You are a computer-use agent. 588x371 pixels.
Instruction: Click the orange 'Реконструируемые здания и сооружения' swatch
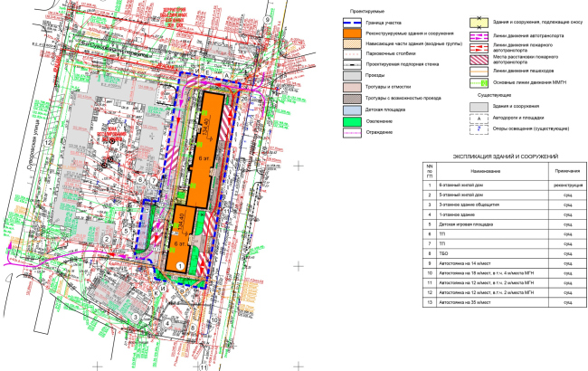coord(352,33)
